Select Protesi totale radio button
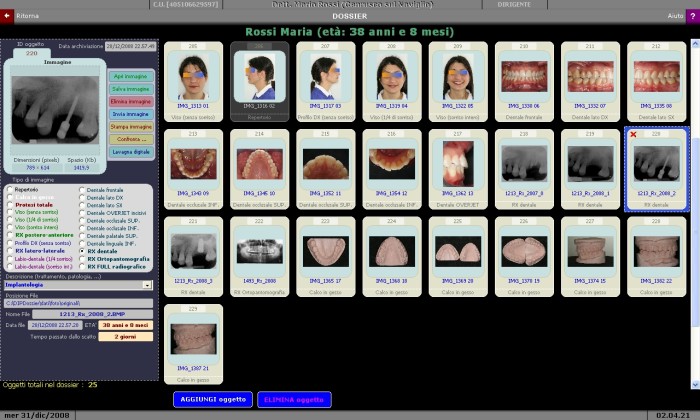The width and height of the screenshot is (700, 420). [10, 205]
